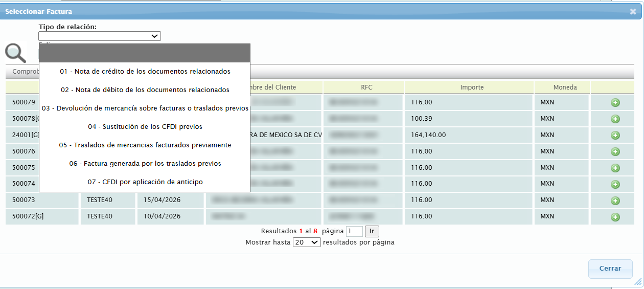Click TESTE40 cell in row 500072[G]
The width and height of the screenshot is (644, 289).
point(107,216)
